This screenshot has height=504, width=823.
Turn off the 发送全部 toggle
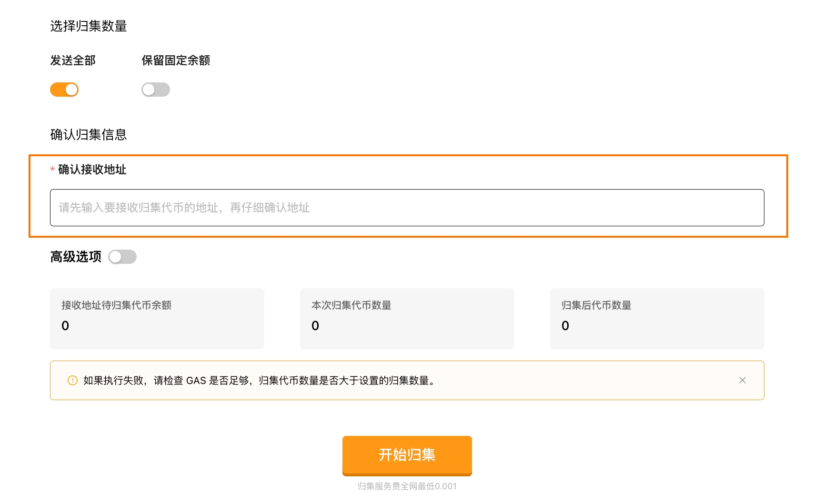pyautogui.click(x=64, y=90)
